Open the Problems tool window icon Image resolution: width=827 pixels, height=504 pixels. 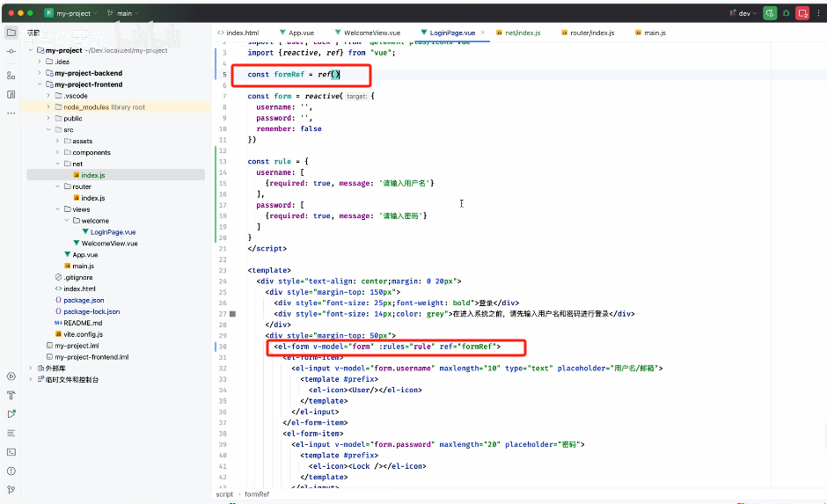click(x=11, y=471)
